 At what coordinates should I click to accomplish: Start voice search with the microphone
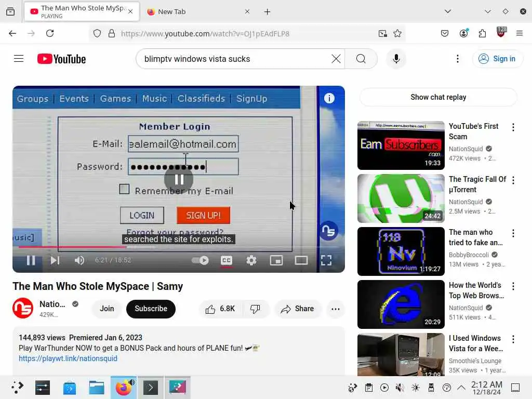pos(396,59)
